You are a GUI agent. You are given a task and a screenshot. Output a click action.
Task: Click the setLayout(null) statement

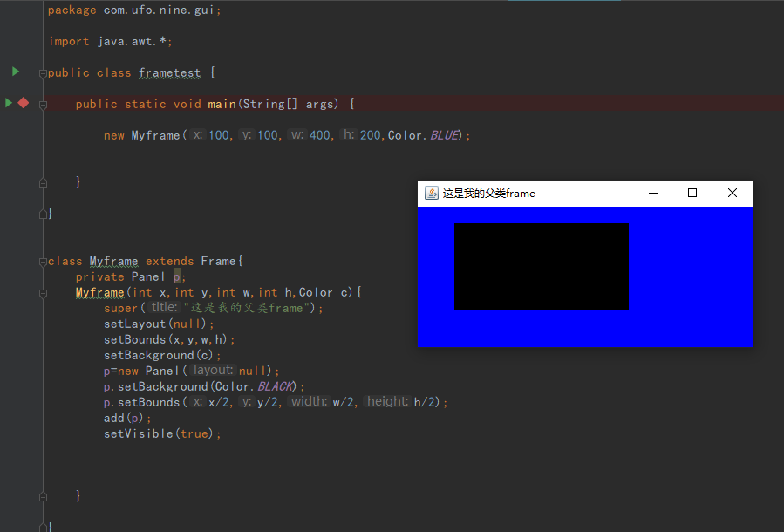[159, 324]
